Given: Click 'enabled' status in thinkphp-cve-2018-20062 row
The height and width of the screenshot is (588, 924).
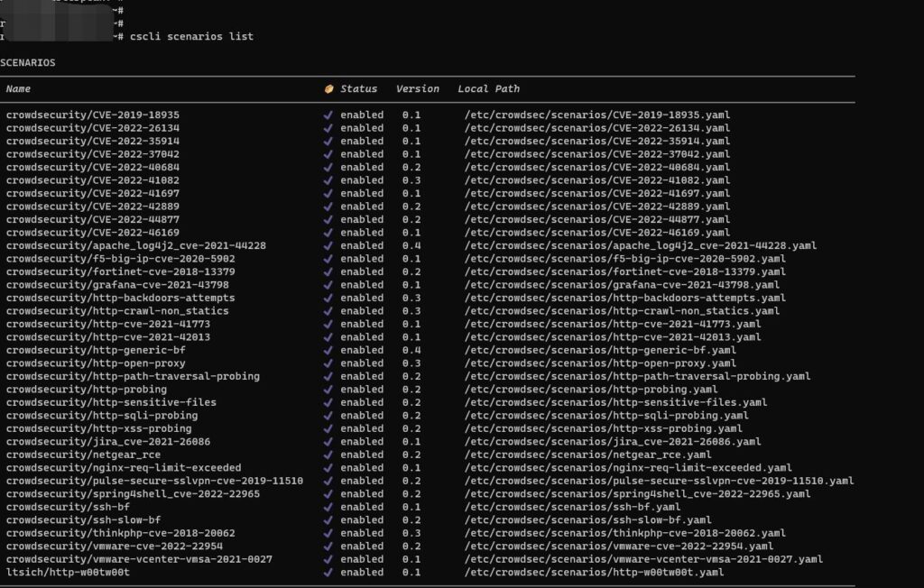Looking at the screenshot, I should pos(362,533).
